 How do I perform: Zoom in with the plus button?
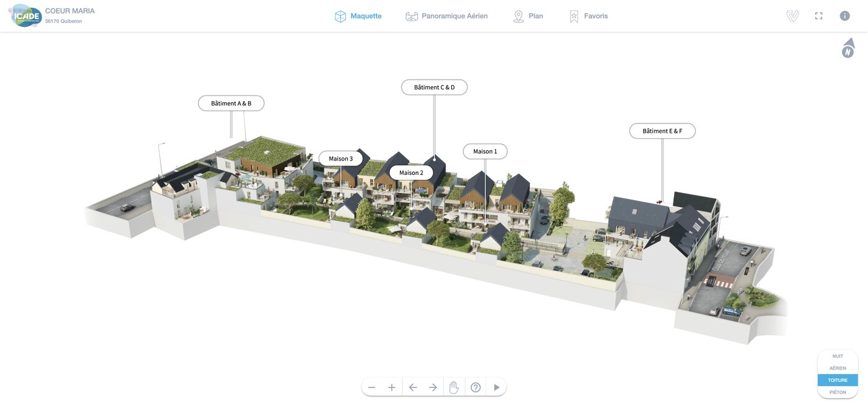[x=392, y=388]
